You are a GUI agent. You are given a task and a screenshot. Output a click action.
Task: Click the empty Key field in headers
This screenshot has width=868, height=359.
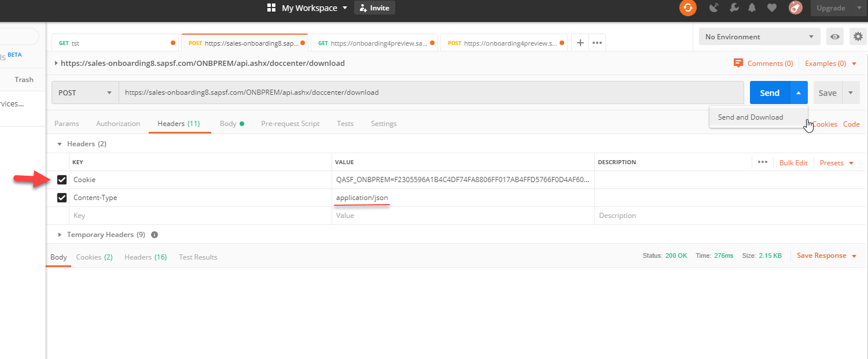[x=200, y=216]
